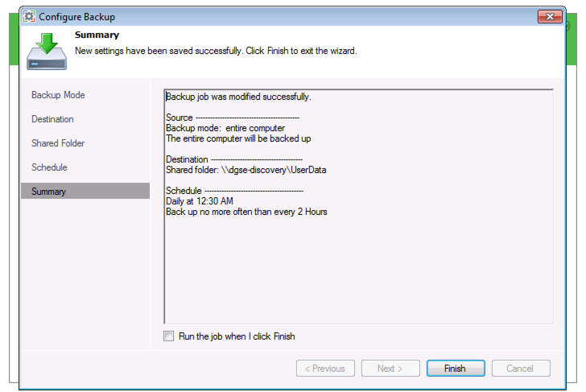Click the Configure Backup title text

(x=77, y=17)
